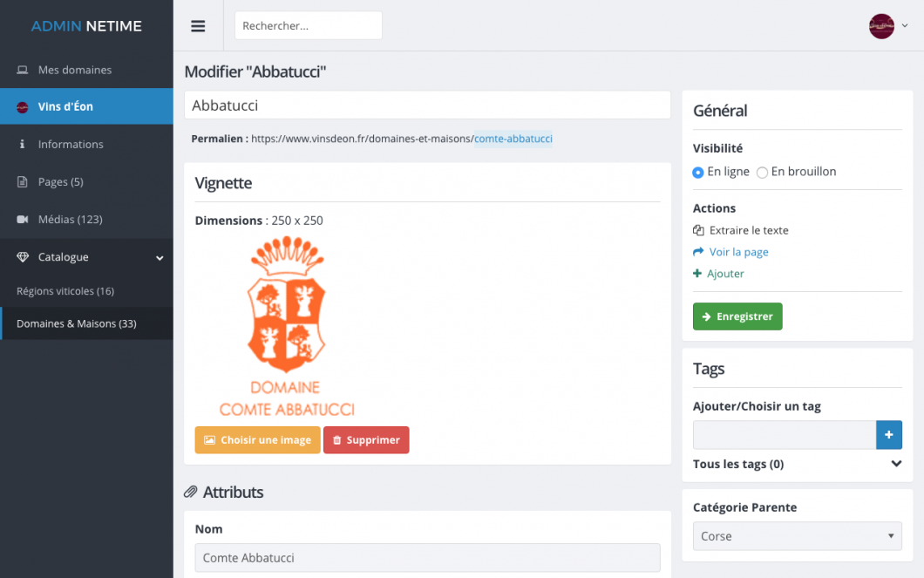
Task: Click the red Supprimer image button
Action: click(366, 440)
